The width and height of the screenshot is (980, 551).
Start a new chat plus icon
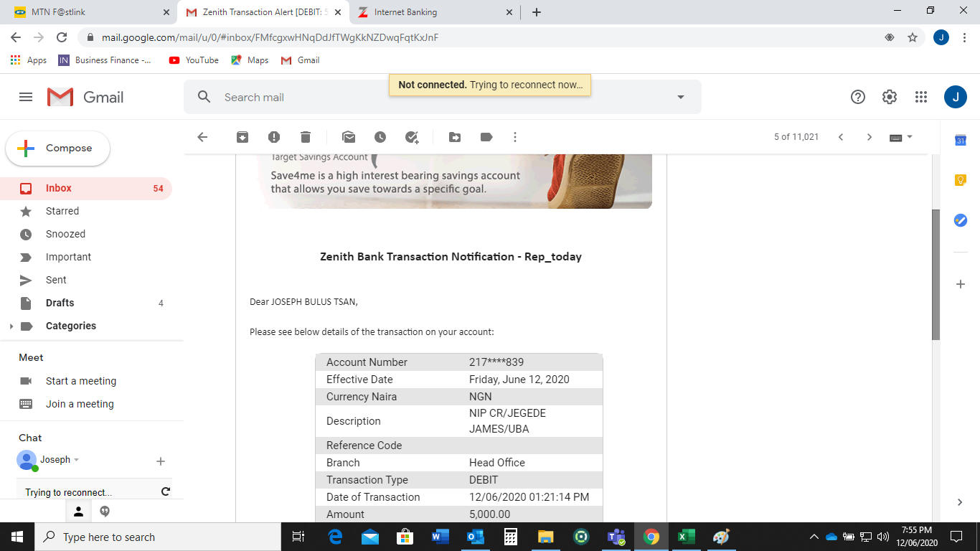point(161,461)
